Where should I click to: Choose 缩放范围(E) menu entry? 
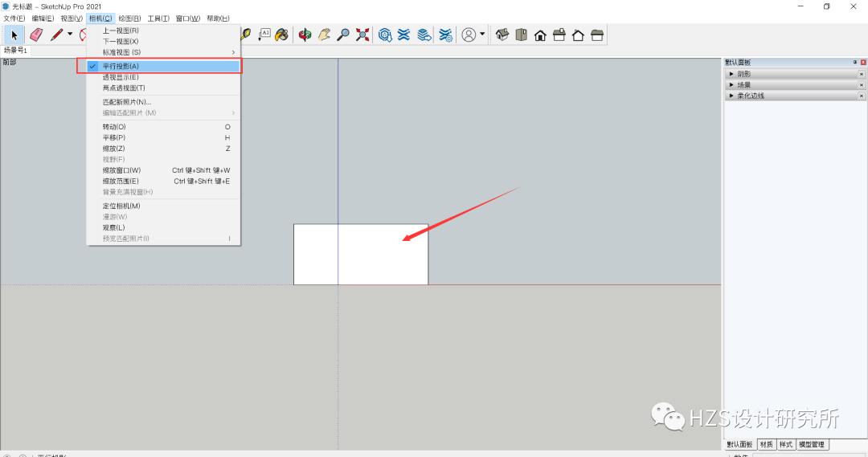tap(163, 181)
